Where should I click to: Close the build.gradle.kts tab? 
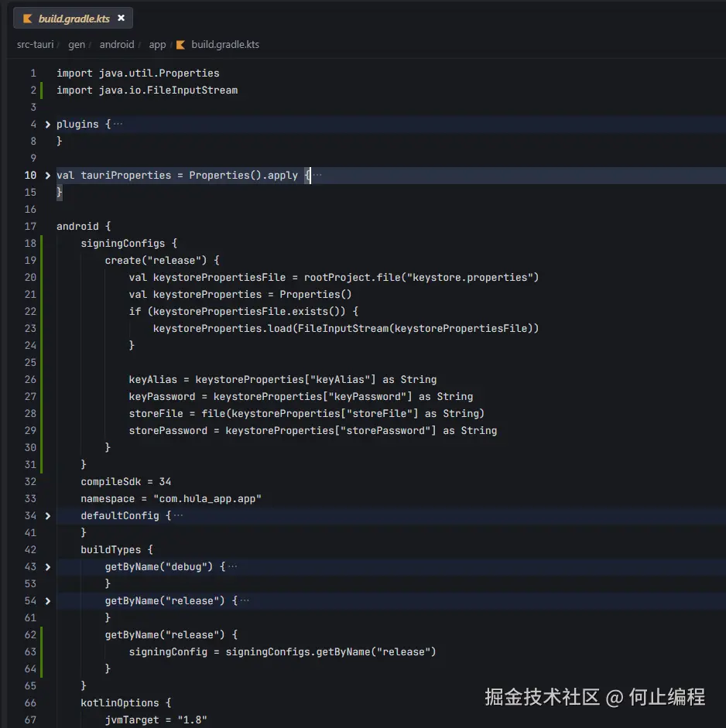[x=122, y=18]
